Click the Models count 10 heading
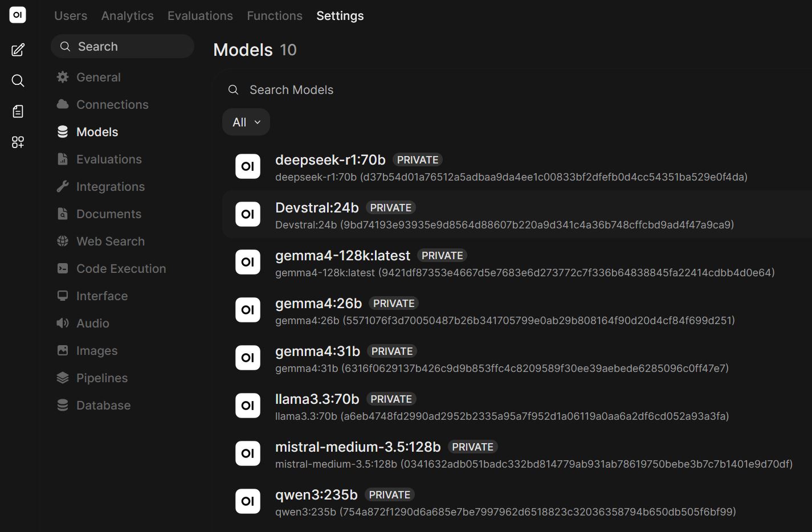The image size is (812, 532). coord(255,50)
